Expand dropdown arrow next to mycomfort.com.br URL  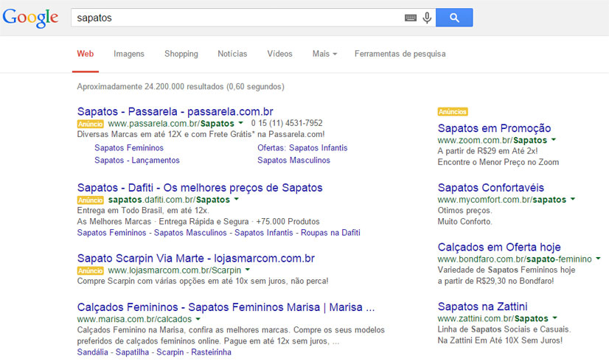click(573, 199)
